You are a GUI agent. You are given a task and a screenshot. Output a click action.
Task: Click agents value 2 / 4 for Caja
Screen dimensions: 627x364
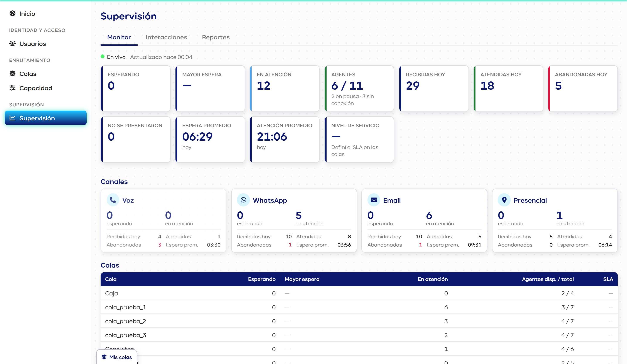click(567, 293)
